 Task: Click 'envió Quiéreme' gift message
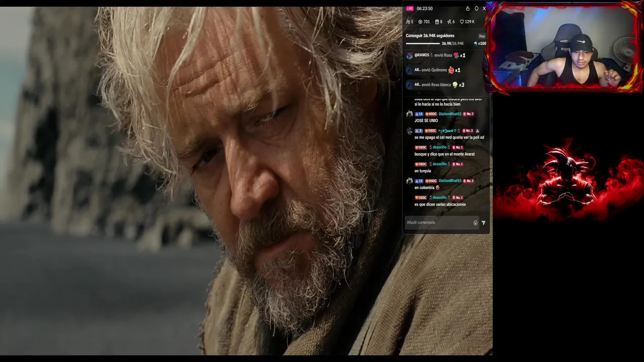[434, 70]
